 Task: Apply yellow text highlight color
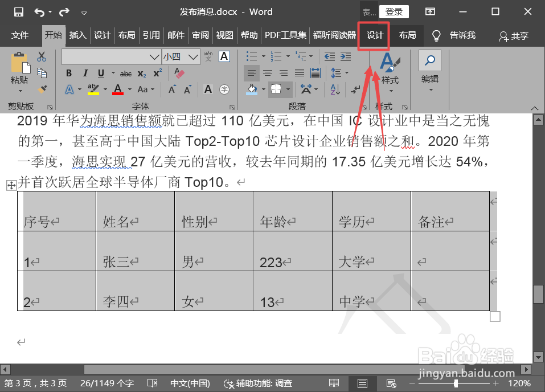tap(93, 89)
